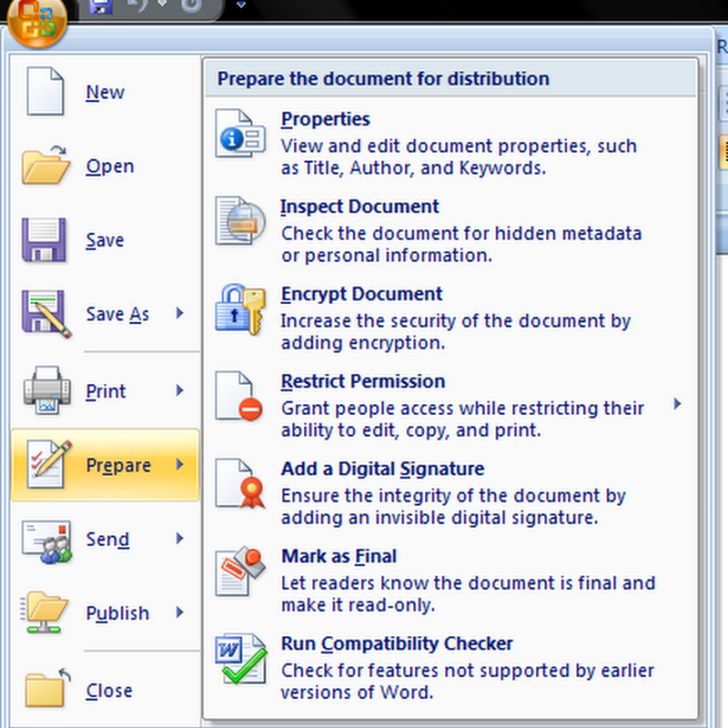Click 'Ensure the integrity of the document' description
The image size is (728, 728).
coord(453,507)
